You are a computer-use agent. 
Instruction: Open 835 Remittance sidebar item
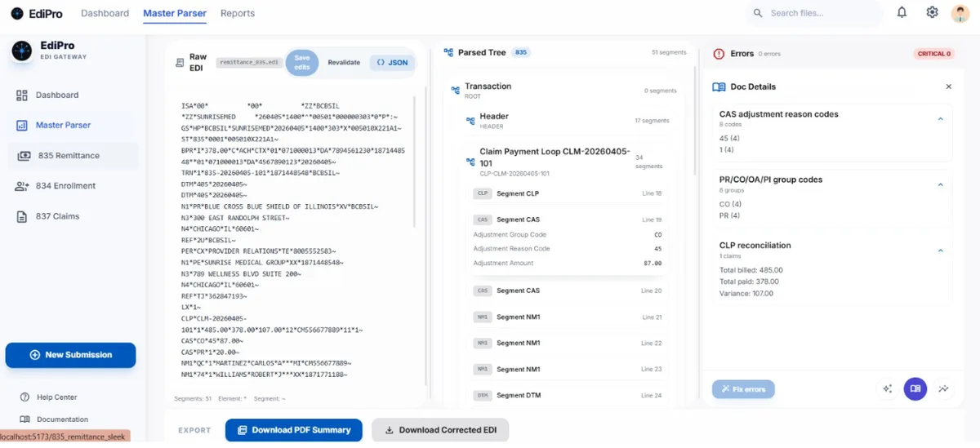click(x=73, y=156)
